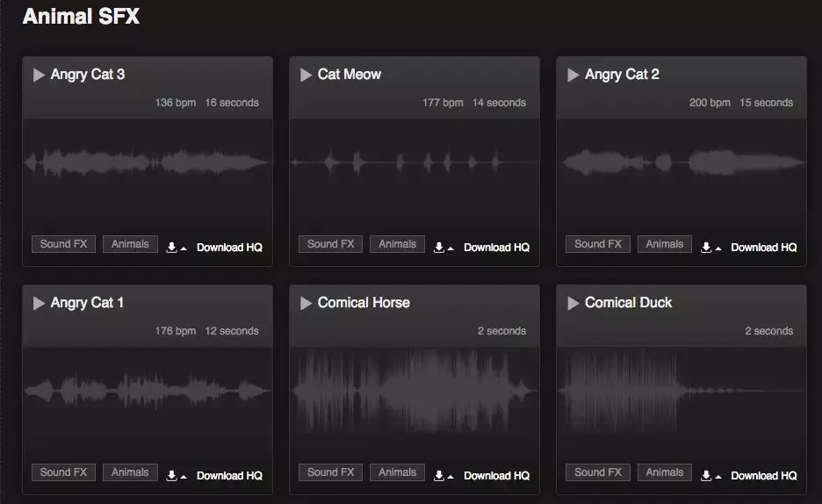
Task: Select the Animals tag on Comical Horse
Action: point(397,472)
